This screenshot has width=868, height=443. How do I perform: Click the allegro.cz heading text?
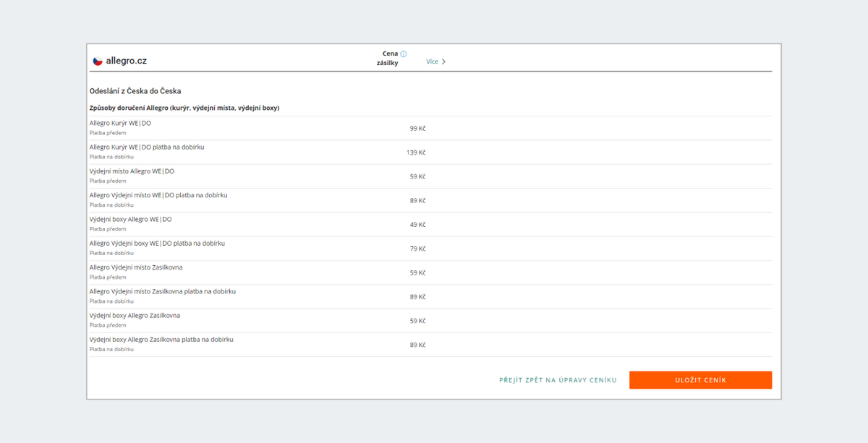[126, 61]
